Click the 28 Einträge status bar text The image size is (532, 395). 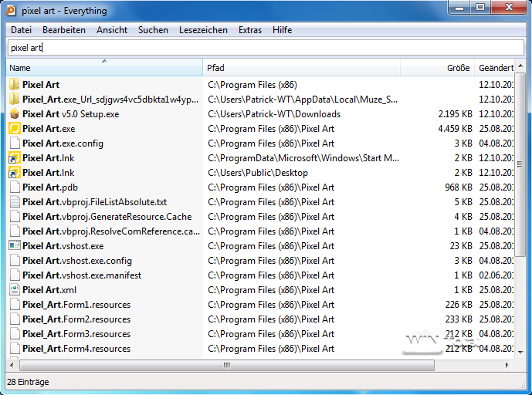click(28, 382)
